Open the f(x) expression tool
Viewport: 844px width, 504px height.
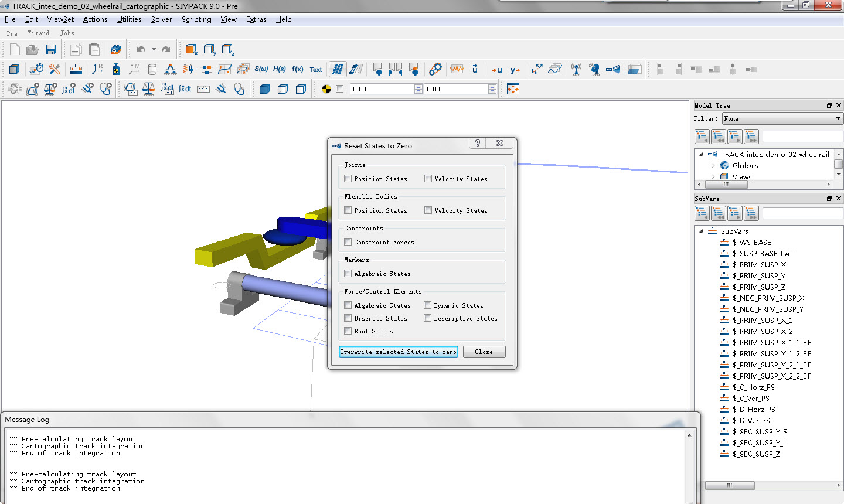(298, 69)
